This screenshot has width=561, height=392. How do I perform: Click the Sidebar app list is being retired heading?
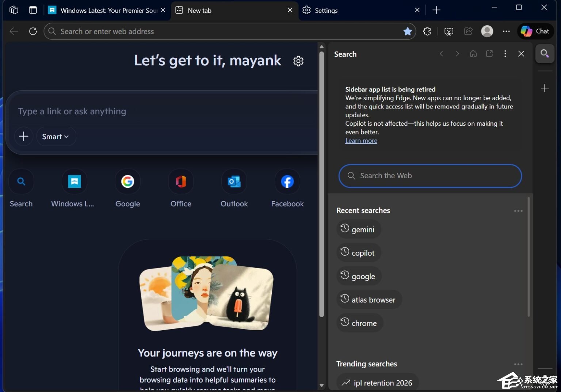(390, 89)
